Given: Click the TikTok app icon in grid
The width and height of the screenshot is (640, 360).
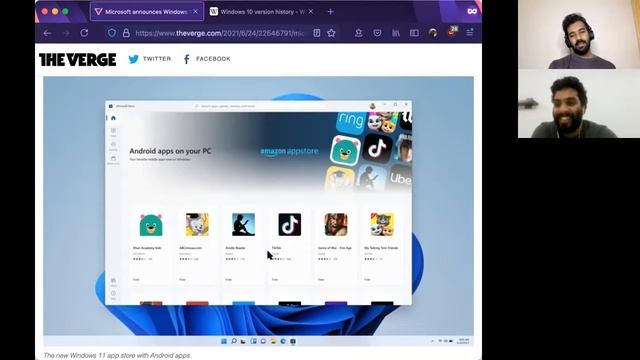Looking at the screenshot, I should click(290, 224).
